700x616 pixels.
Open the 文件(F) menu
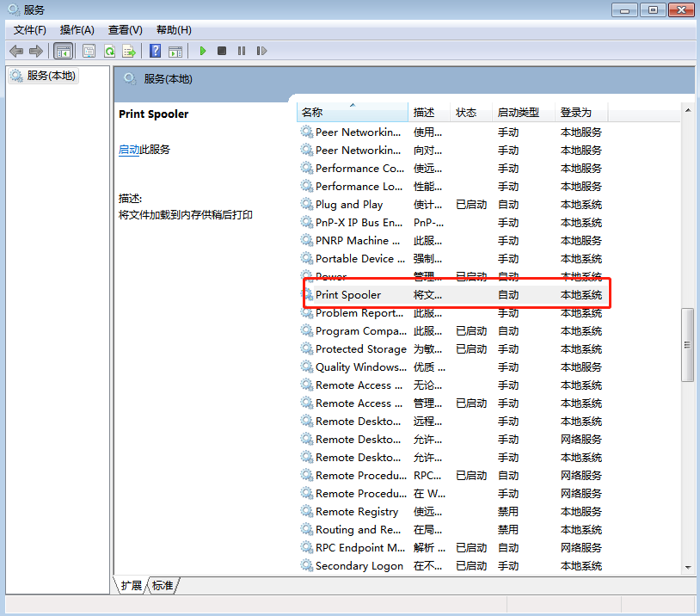30,30
